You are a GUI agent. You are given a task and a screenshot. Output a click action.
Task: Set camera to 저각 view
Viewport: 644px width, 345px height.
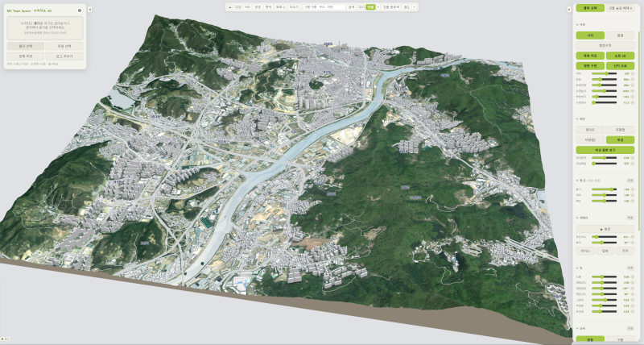(625, 251)
